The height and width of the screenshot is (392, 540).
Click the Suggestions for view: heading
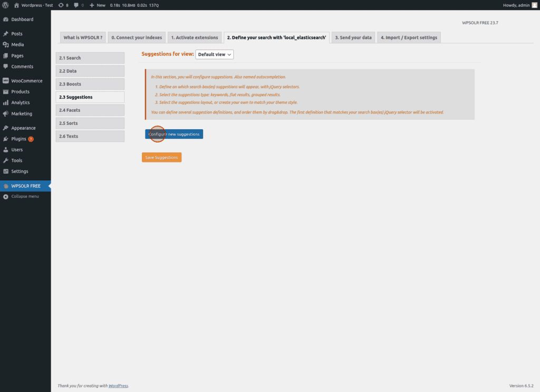pyautogui.click(x=168, y=54)
